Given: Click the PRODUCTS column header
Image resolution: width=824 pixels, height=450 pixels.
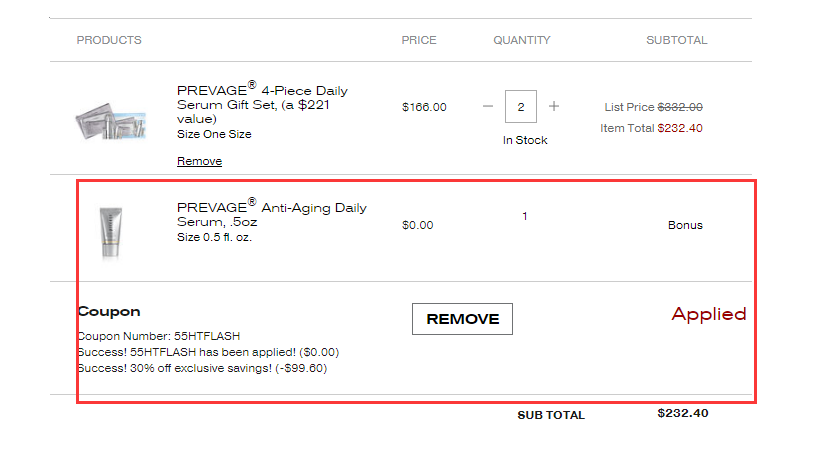Looking at the screenshot, I should coord(109,40).
